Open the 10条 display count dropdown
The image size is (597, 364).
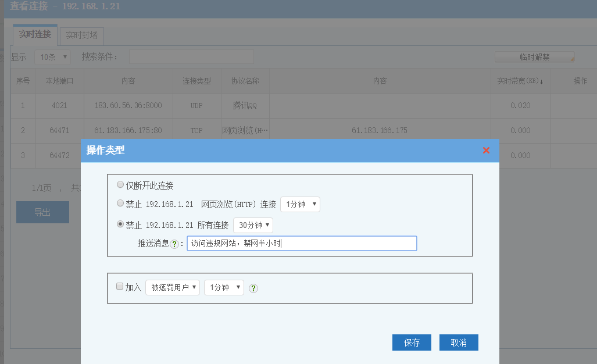52,57
